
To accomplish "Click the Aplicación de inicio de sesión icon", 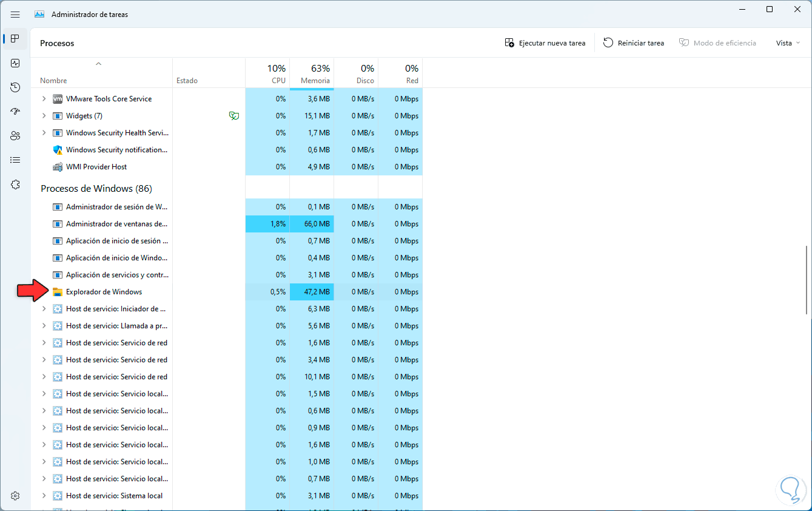I will pos(58,241).
